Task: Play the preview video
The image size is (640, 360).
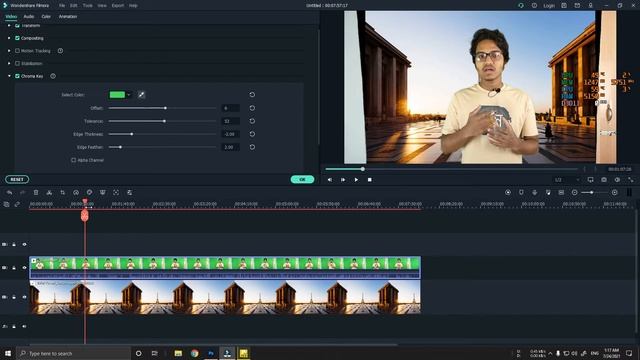Action: click(x=356, y=180)
